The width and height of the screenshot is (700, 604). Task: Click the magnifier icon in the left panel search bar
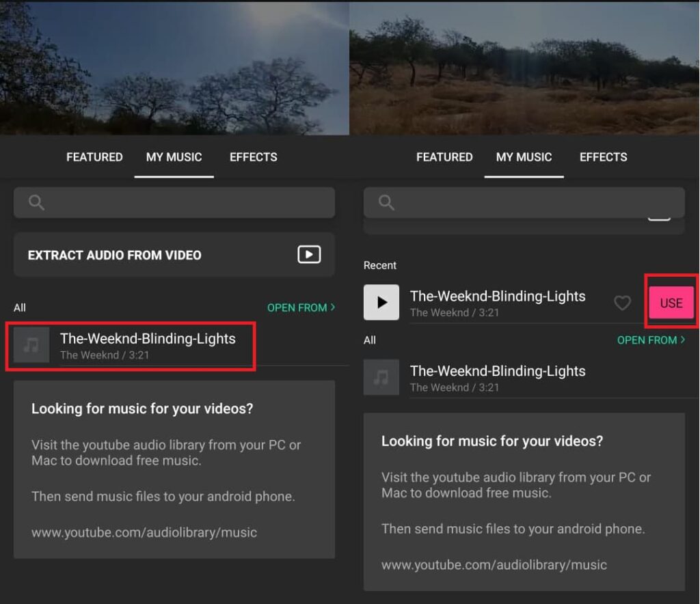37,202
